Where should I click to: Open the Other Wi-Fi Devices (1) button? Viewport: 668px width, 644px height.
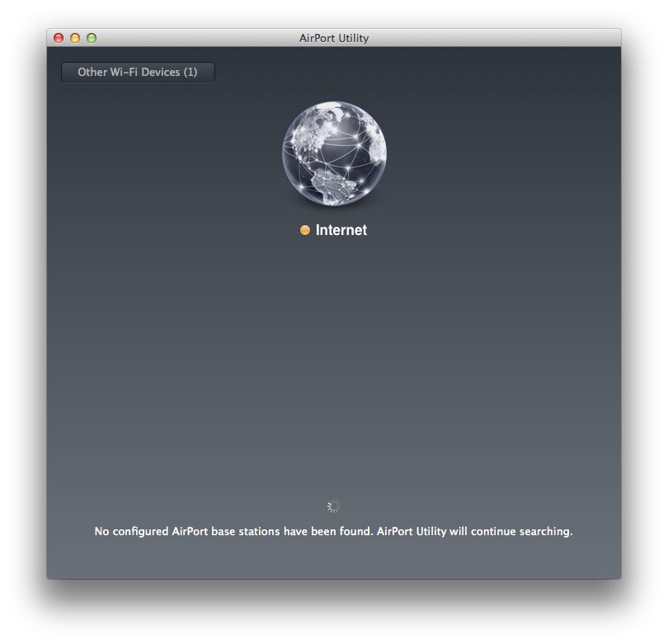tap(138, 72)
